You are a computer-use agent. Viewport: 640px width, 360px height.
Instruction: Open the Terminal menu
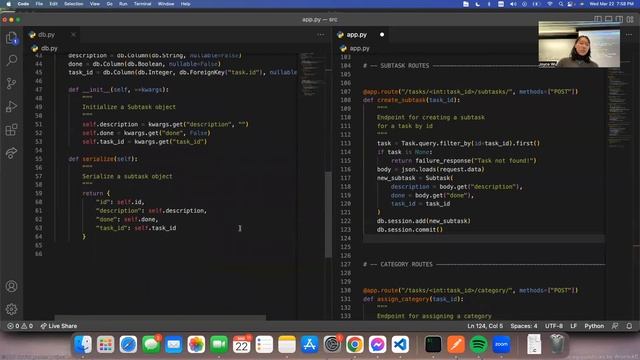pos(142,4)
